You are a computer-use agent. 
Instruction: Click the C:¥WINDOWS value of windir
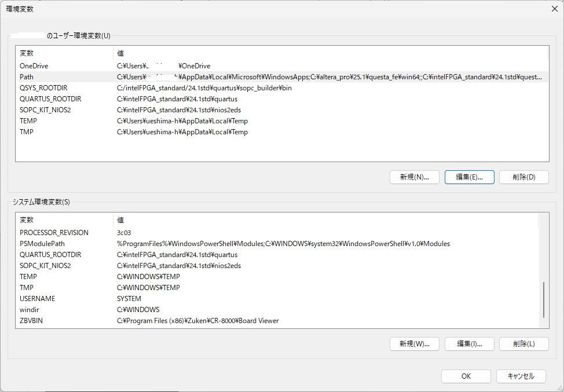pos(138,310)
